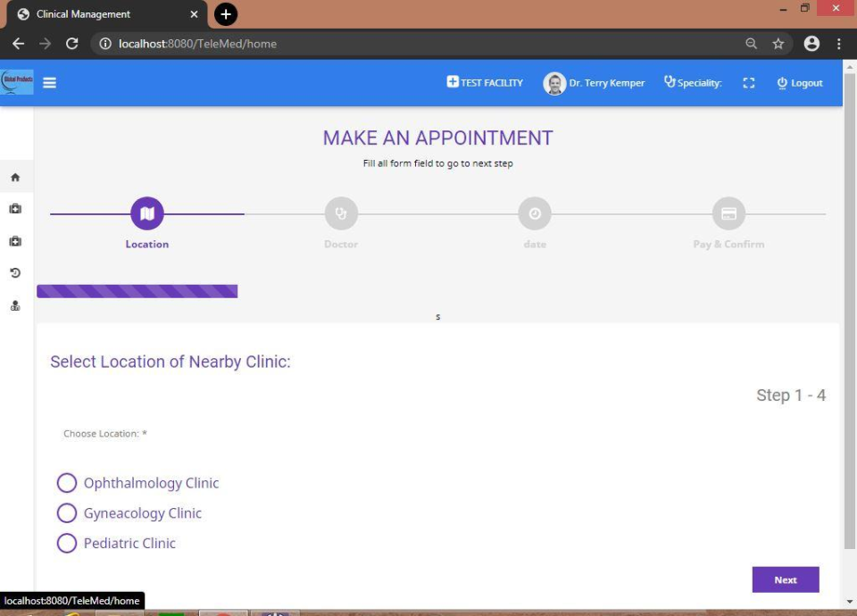This screenshot has height=616, width=857.
Task: Open the Chrome browser options menu
Action: (x=837, y=43)
